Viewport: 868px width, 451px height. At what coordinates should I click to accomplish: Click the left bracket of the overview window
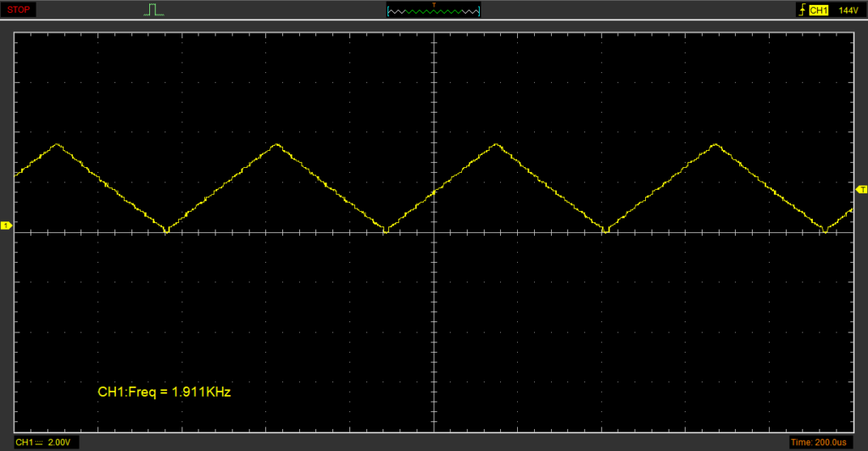pyautogui.click(x=387, y=11)
